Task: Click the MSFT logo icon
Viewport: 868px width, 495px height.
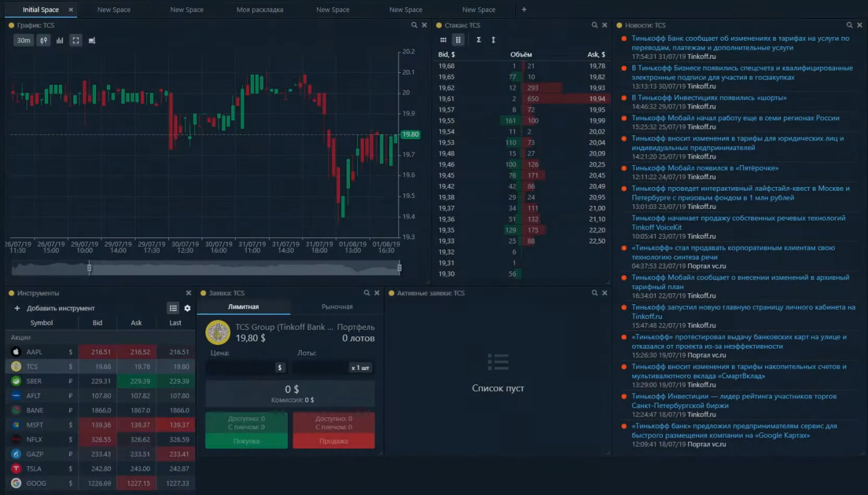Action: point(16,425)
